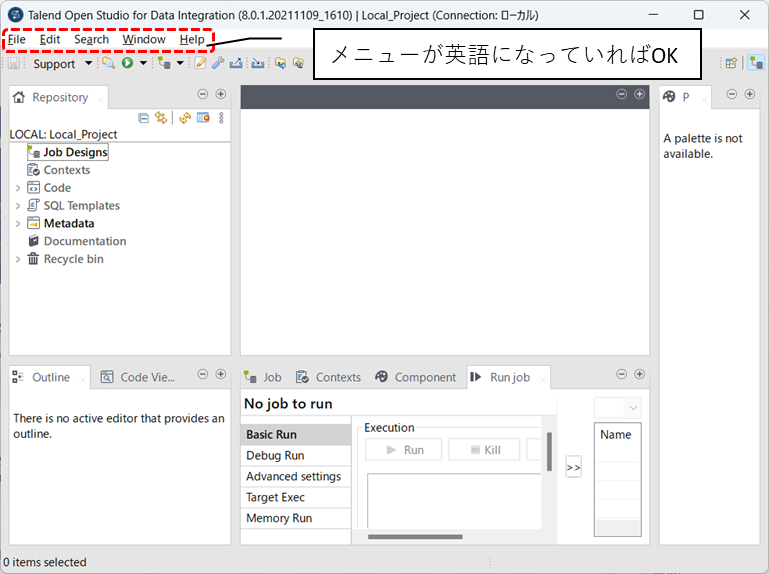Click the create job icon in toolbar
769x574 pixels.
click(164, 63)
